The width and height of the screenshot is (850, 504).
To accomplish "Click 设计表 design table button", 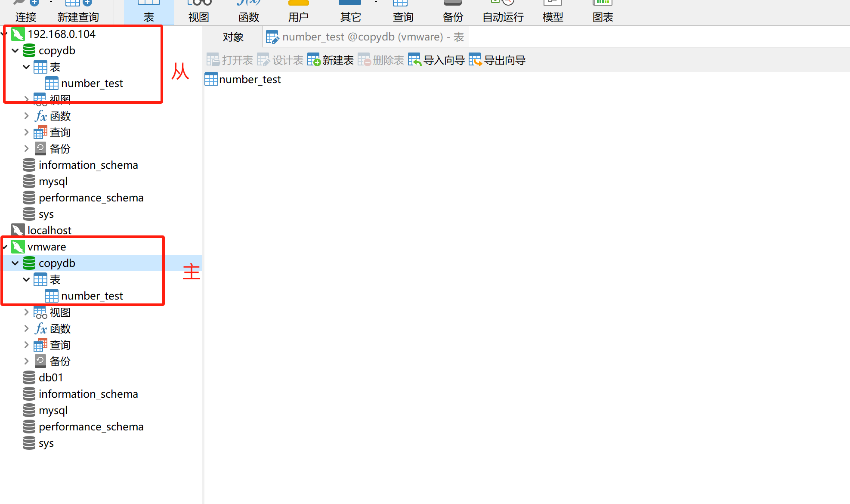I will click(280, 60).
